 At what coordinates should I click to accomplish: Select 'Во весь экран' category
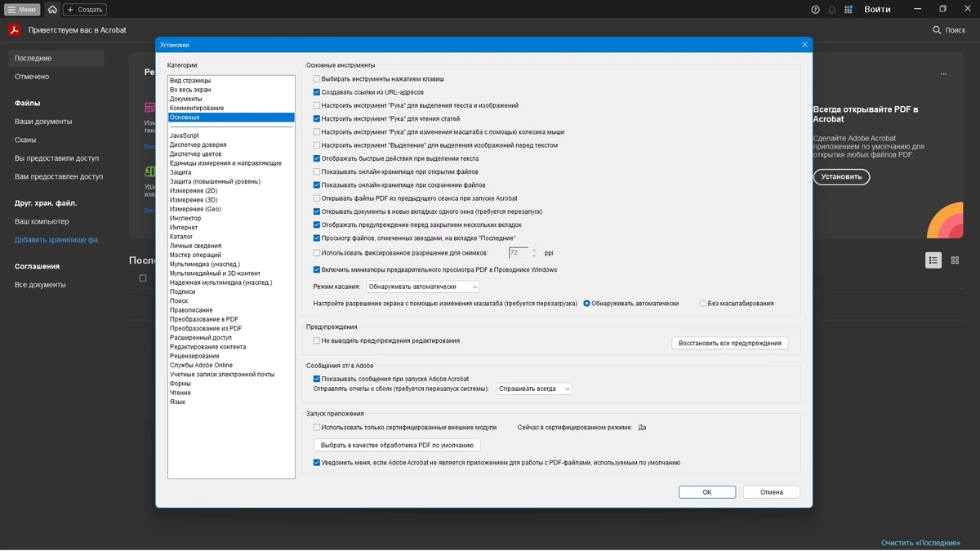(230, 90)
